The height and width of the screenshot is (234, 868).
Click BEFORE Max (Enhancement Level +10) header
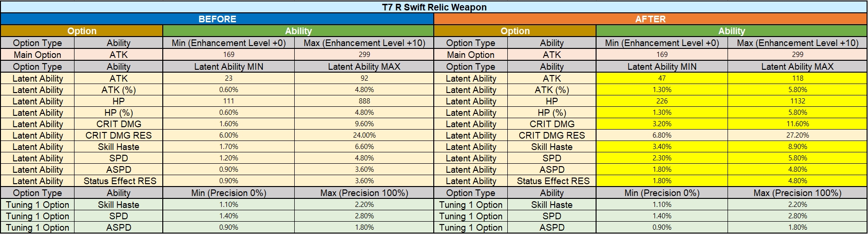coord(364,43)
